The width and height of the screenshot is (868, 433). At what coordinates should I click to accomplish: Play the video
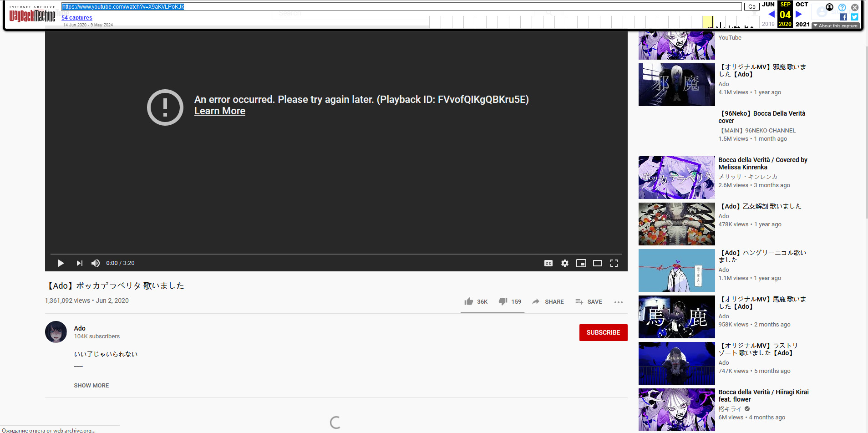[61, 263]
